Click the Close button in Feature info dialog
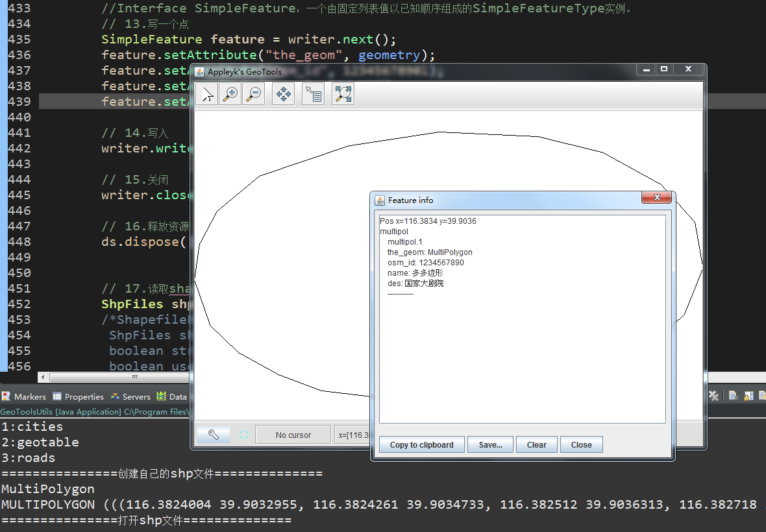766x532 pixels. [x=582, y=444]
